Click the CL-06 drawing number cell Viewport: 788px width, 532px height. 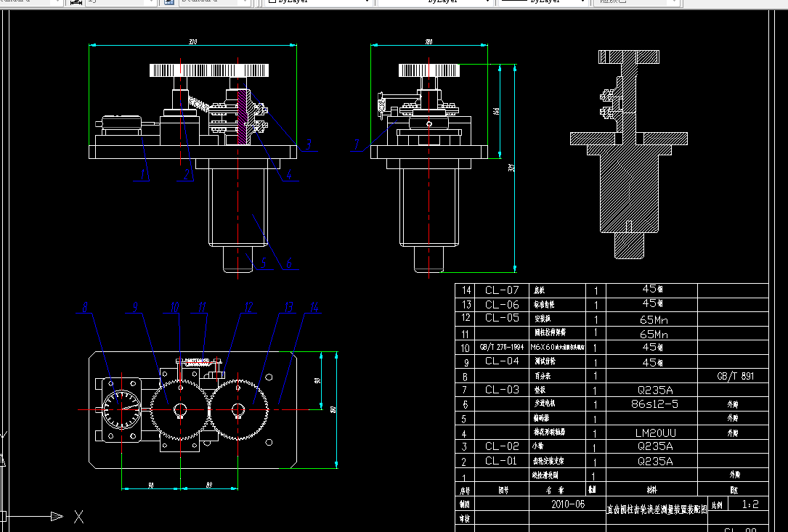point(502,304)
